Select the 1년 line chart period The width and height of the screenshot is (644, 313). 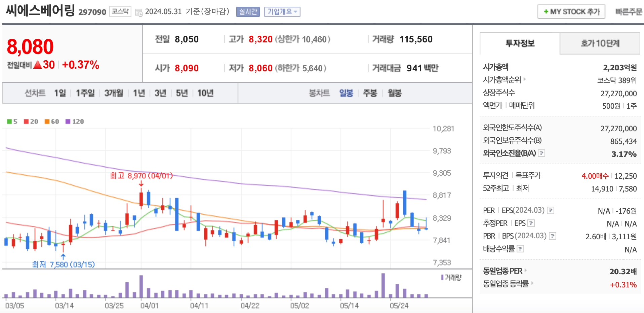(139, 93)
